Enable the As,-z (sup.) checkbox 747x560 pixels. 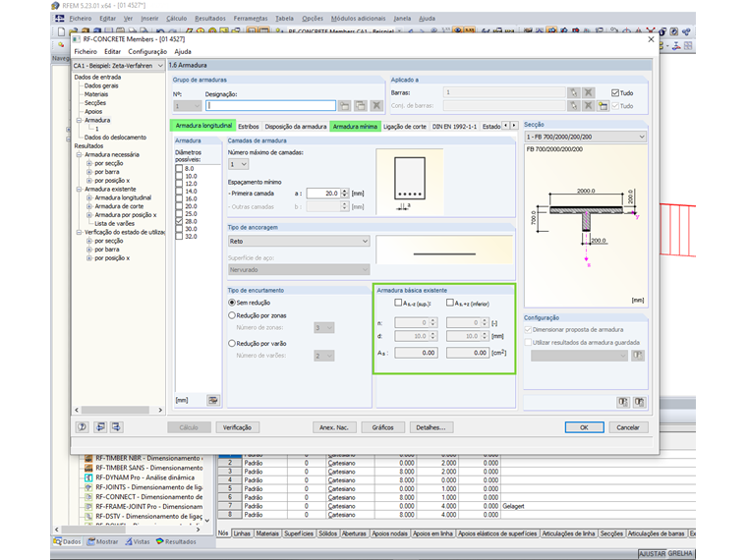[398, 303]
